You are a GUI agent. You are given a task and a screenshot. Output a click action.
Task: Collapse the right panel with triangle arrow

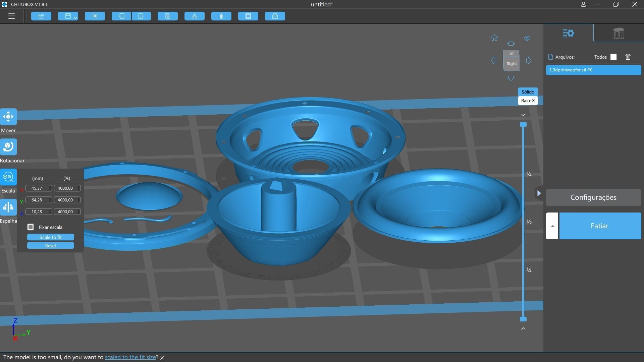(x=539, y=193)
